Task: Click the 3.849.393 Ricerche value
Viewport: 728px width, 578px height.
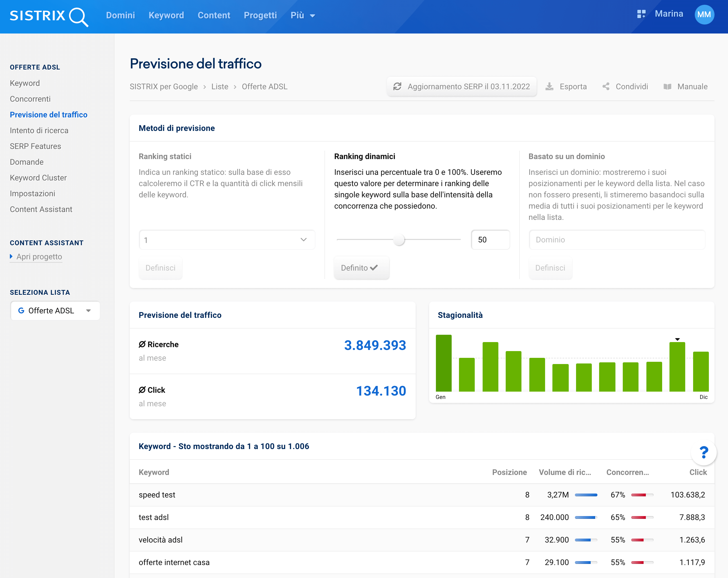Action: click(375, 345)
